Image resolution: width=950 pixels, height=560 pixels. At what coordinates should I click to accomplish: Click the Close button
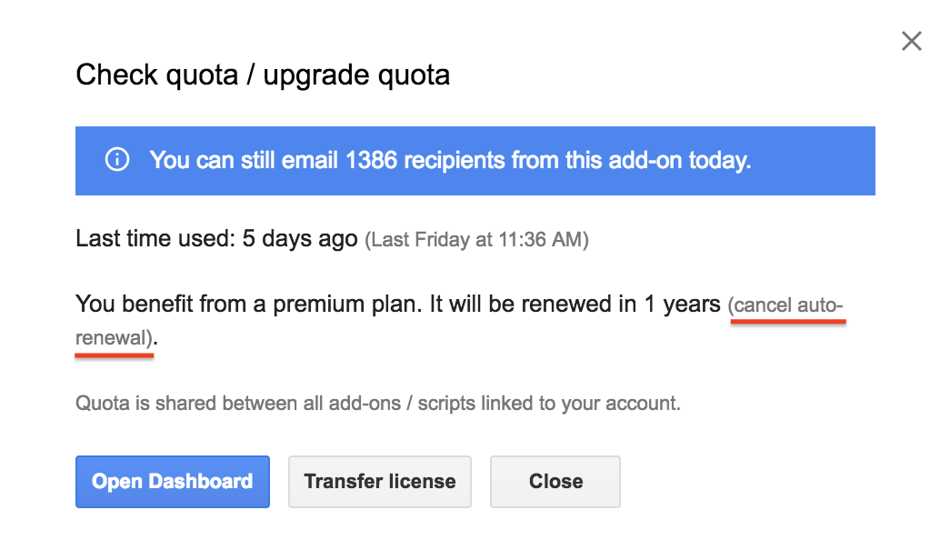(x=555, y=482)
